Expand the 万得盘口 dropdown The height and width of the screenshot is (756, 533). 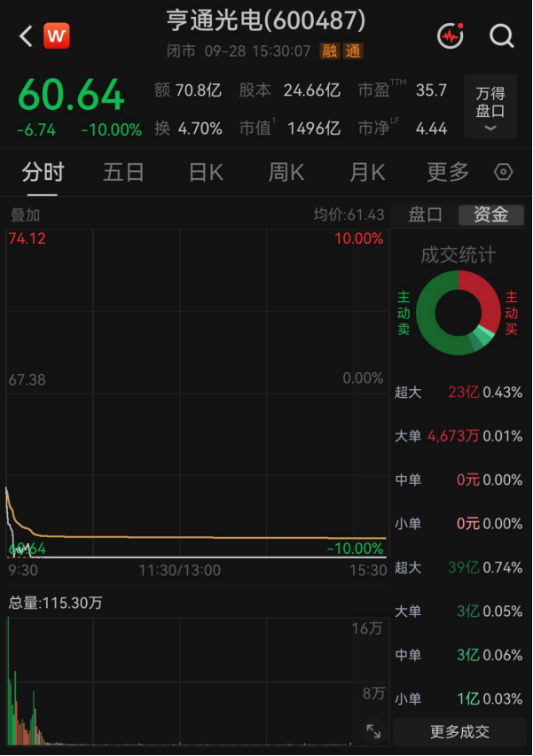coord(490,107)
